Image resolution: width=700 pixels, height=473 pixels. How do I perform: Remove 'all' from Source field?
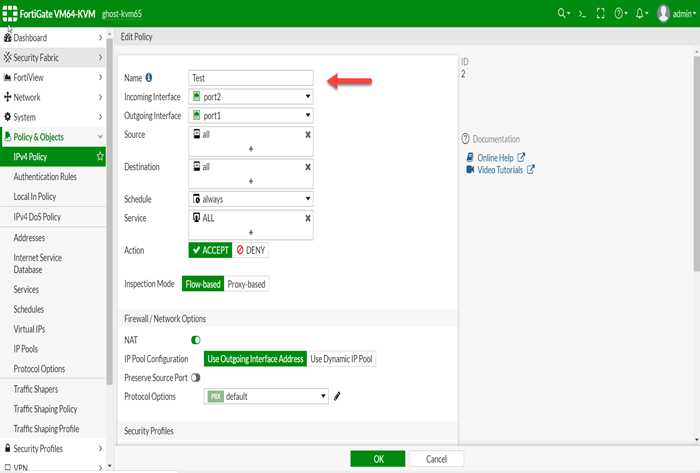pyautogui.click(x=307, y=134)
